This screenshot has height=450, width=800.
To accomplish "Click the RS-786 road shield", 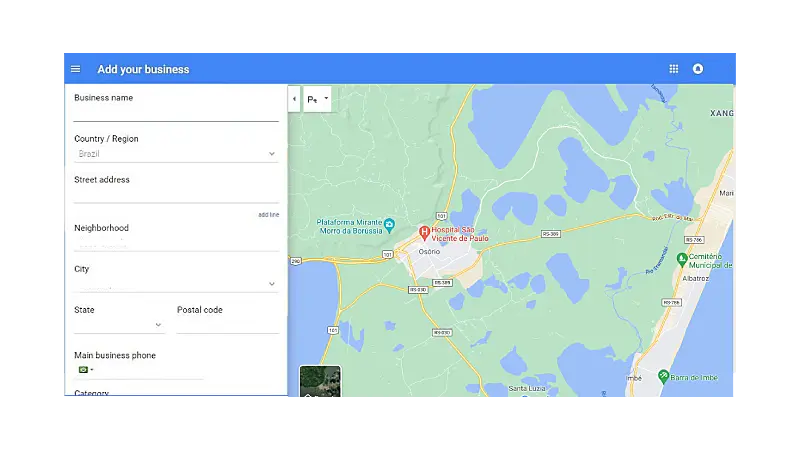I will click(694, 239).
